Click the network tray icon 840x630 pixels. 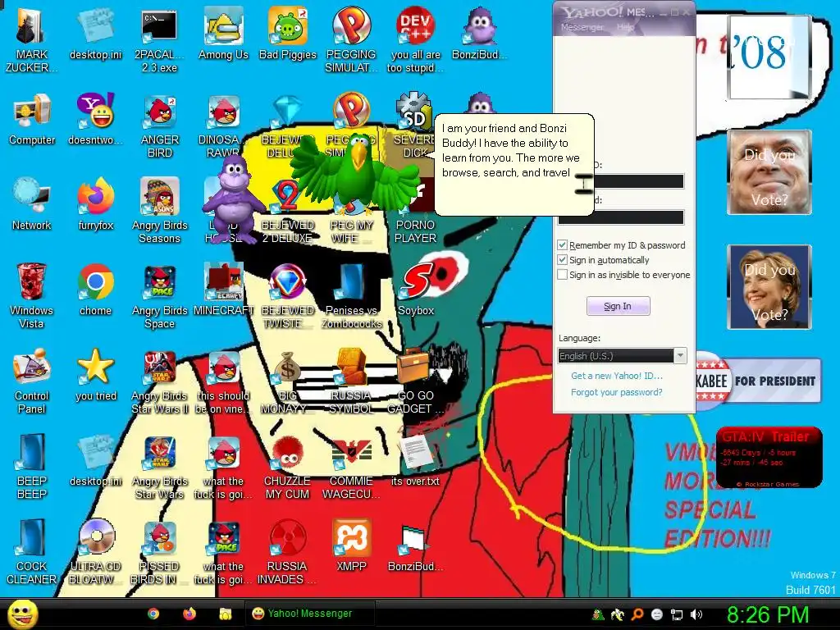coord(677,614)
